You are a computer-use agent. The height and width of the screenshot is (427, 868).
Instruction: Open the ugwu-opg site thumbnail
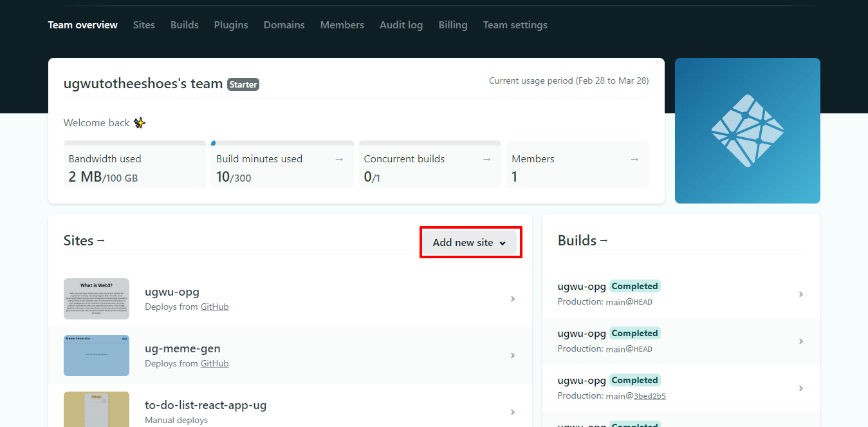pos(97,299)
